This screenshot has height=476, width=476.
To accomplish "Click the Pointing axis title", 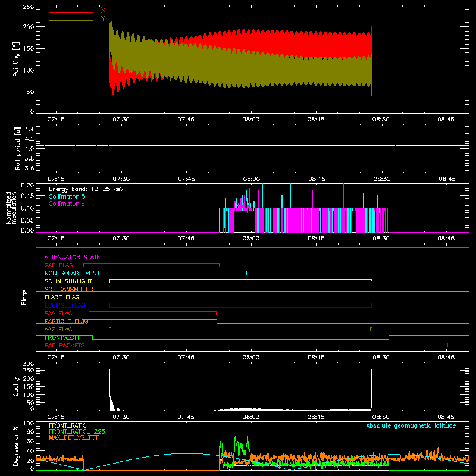I will 16,59.
